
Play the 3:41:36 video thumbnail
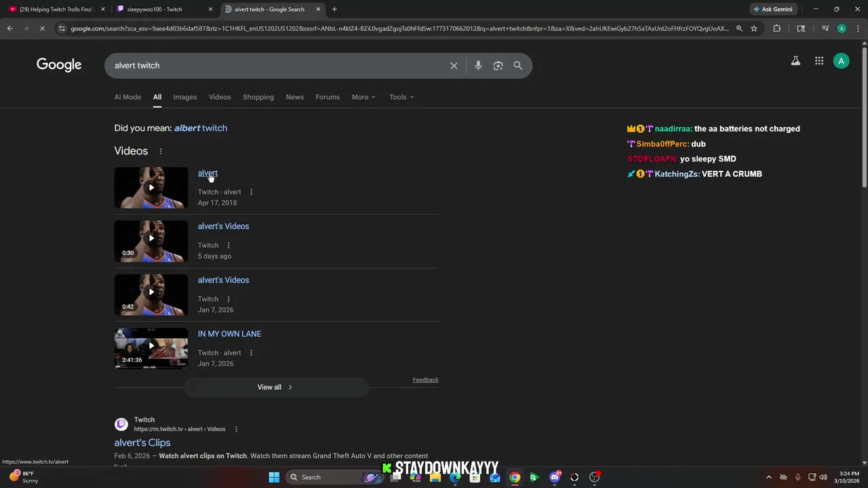pyautogui.click(x=151, y=348)
